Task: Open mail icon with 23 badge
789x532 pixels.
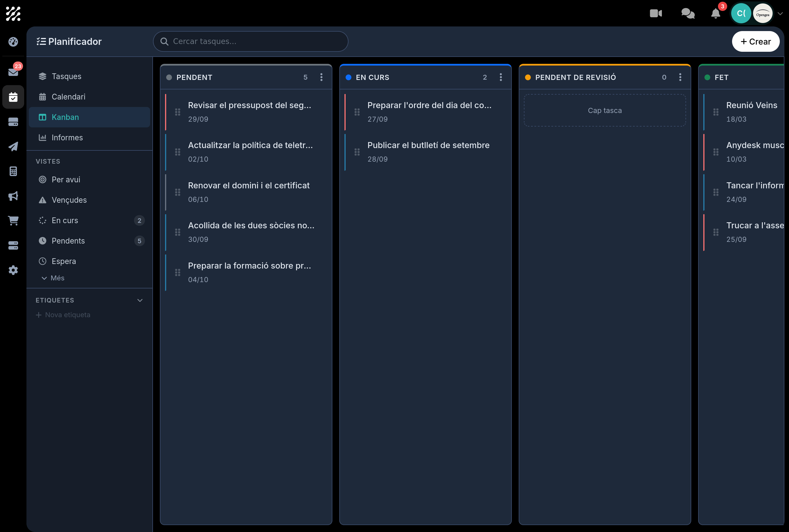Action: (x=13, y=72)
